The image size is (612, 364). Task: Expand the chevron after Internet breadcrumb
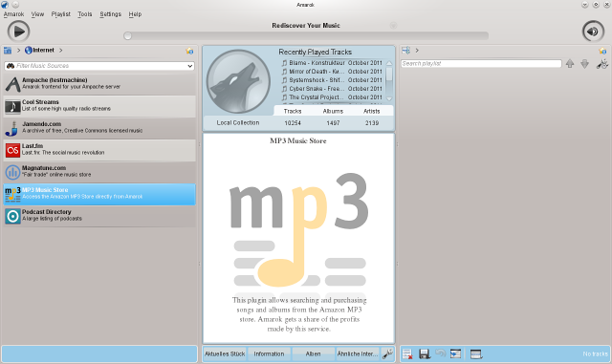tap(61, 51)
